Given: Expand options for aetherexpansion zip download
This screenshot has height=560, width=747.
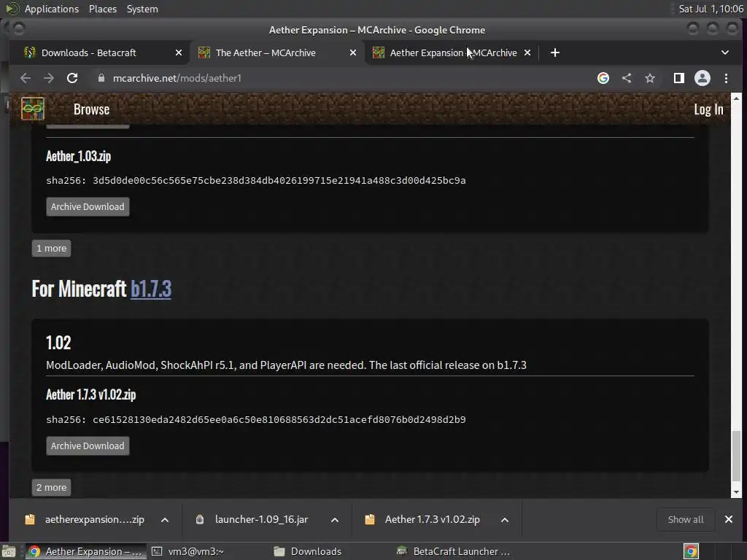Looking at the screenshot, I should pyautogui.click(x=165, y=519).
